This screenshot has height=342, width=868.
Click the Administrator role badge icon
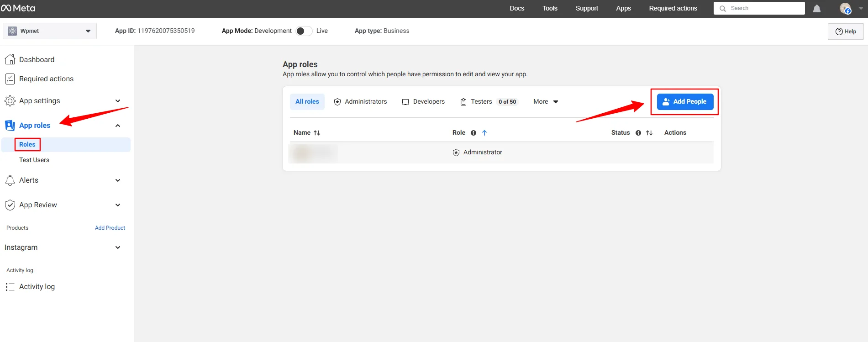pyautogui.click(x=456, y=153)
